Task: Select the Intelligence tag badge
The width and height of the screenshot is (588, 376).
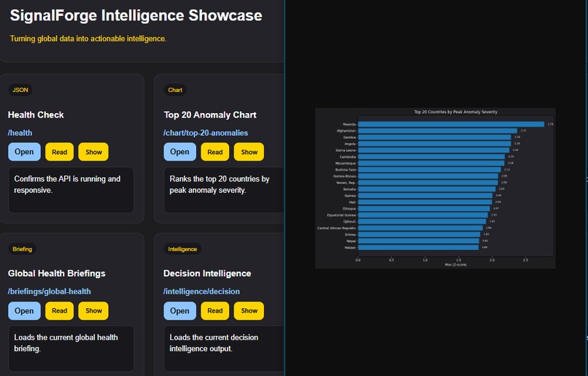Action: click(182, 249)
